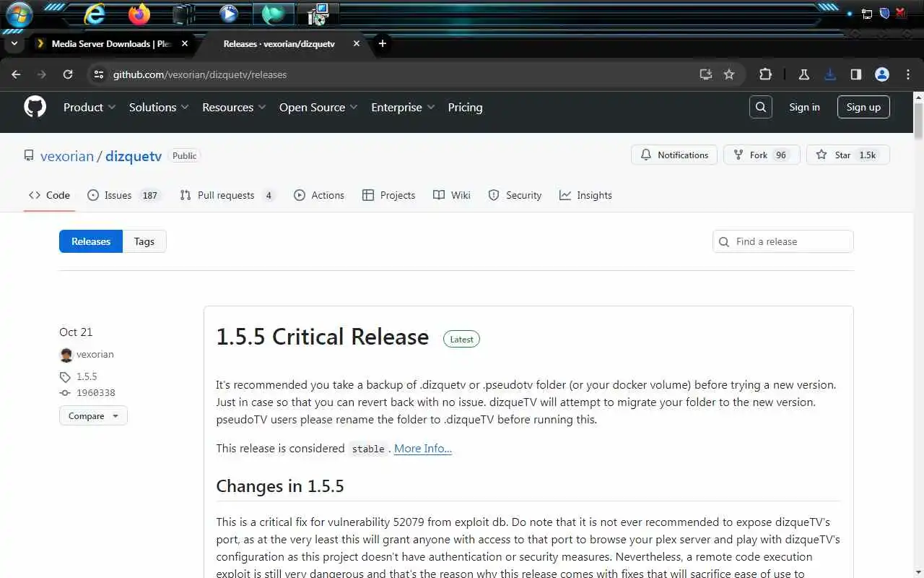This screenshot has width=924, height=578.
Task: Open the vexorian owner link
Action: coord(67,156)
